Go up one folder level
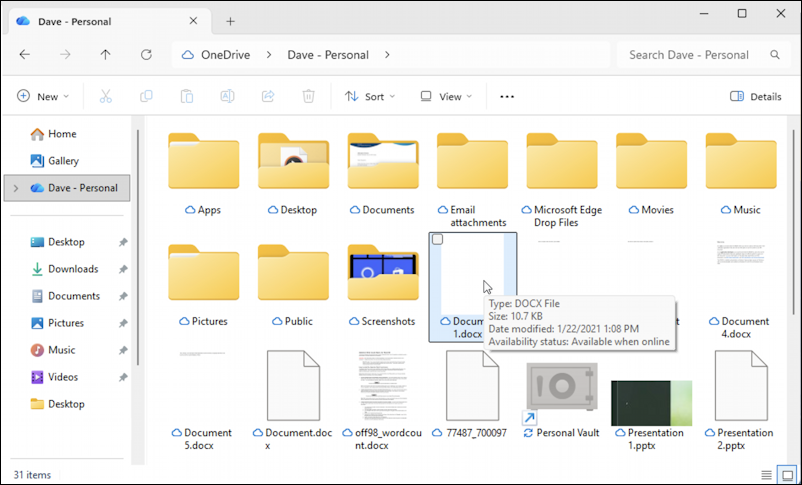 [x=105, y=55]
